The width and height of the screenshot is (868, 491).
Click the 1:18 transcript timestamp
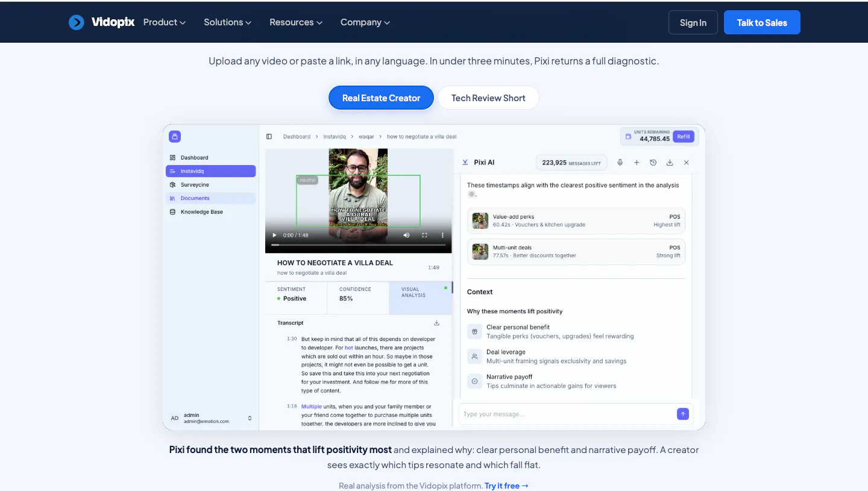click(x=292, y=406)
